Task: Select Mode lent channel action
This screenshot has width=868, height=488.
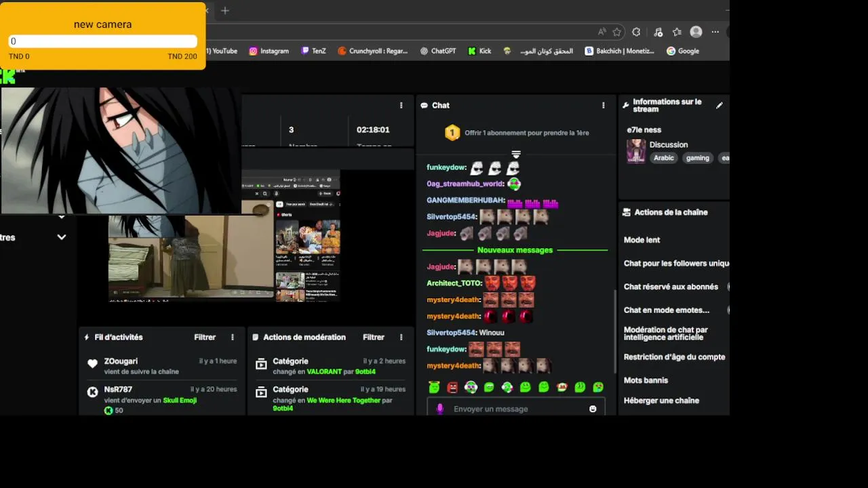Action: (x=642, y=240)
